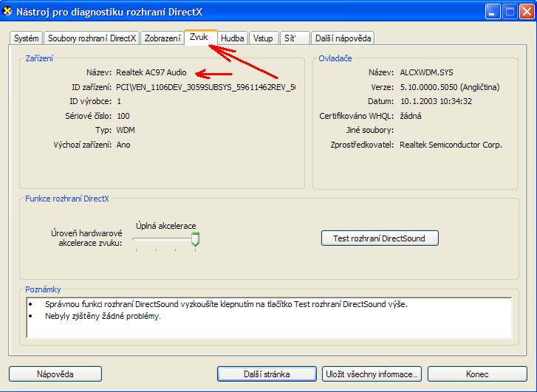Image resolution: width=537 pixels, height=392 pixels.
Task: Open the Vstup tab
Action: tap(262, 38)
